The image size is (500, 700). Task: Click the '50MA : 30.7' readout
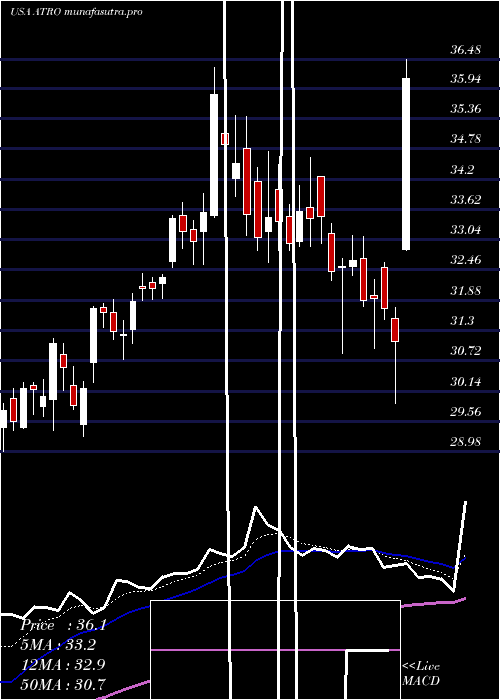coord(63,684)
